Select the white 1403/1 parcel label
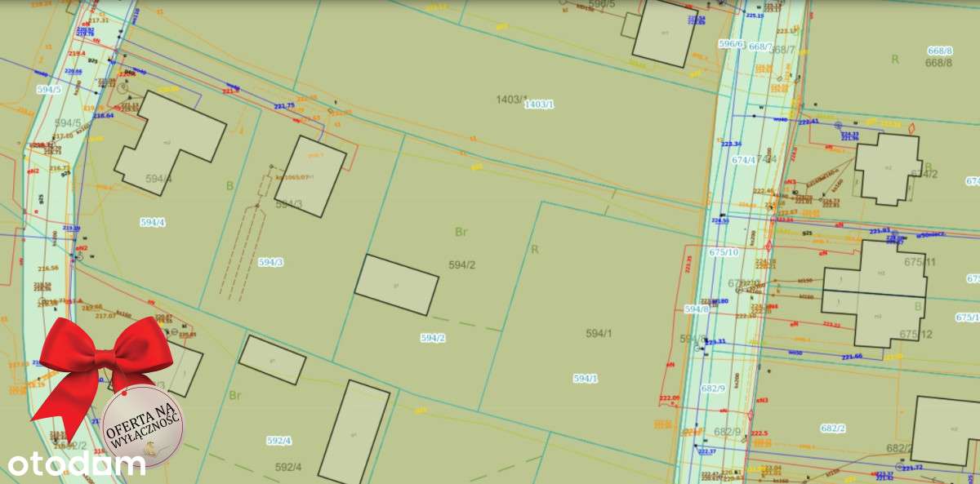 [x=539, y=104]
